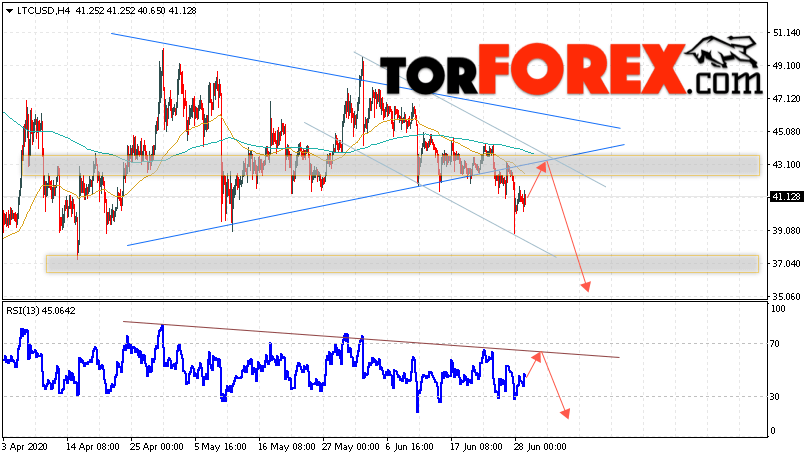Viewport: 808px width, 458px height.
Task: Select the low price value 40.650
Action: point(152,11)
